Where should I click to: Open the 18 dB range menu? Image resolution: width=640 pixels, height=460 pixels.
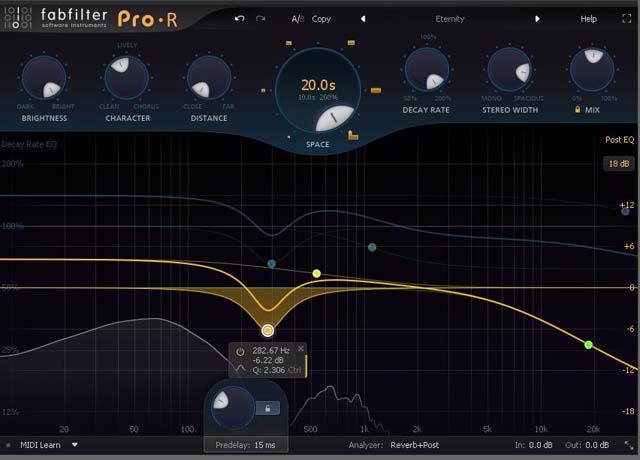pos(615,162)
